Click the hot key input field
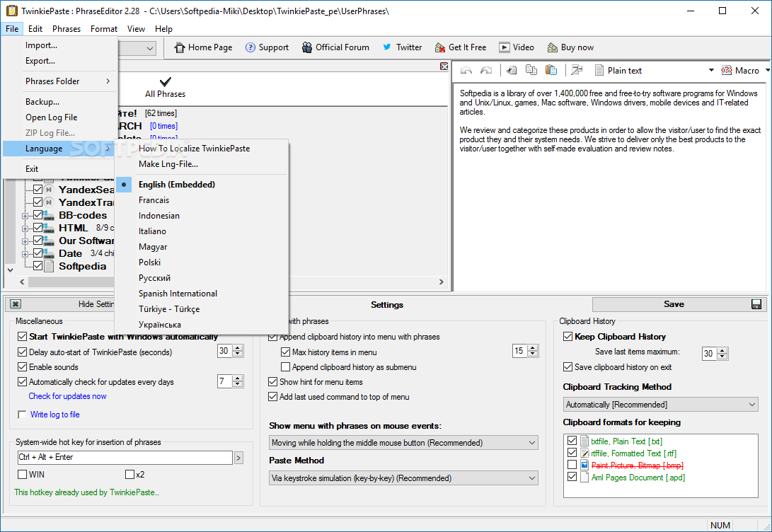 (125, 458)
